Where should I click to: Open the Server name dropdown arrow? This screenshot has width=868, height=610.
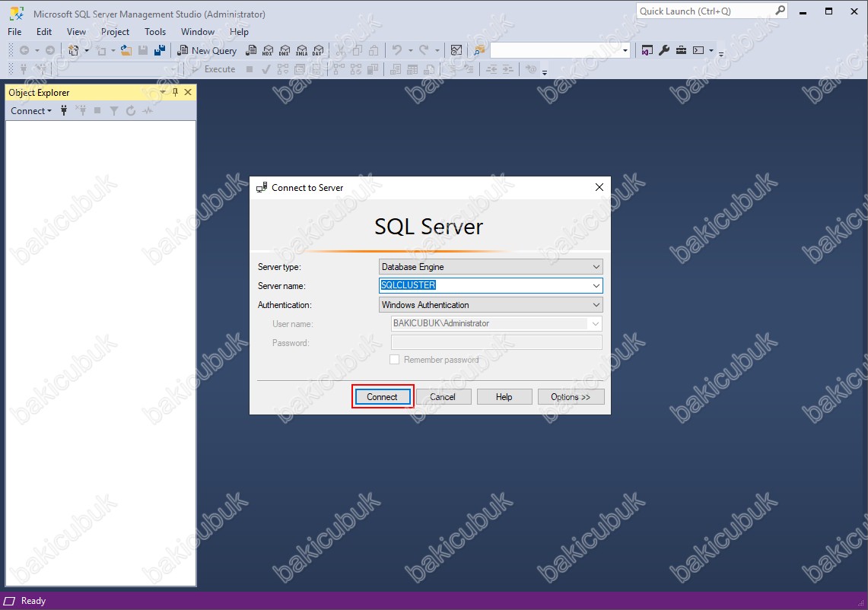[x=596, y=286]
